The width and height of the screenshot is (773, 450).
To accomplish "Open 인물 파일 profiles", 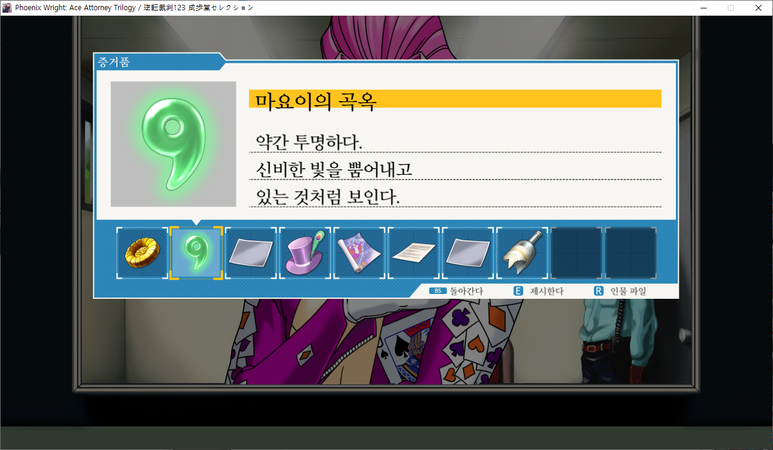I will tap(628, 291).
